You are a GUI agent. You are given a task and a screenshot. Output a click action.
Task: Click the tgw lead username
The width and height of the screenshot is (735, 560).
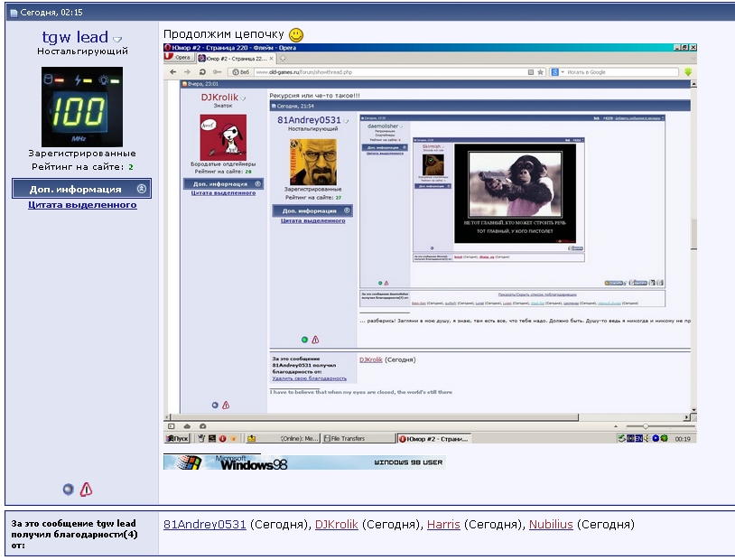tap(75, 37)
